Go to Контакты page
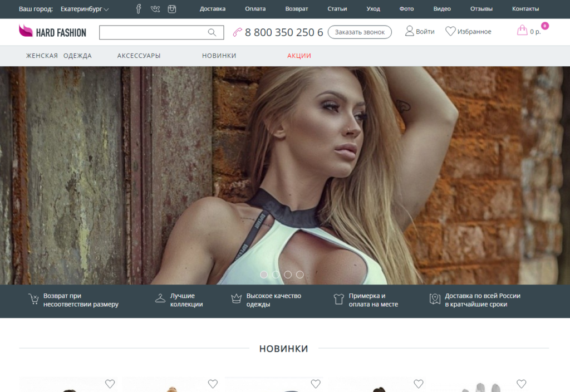 525,9
